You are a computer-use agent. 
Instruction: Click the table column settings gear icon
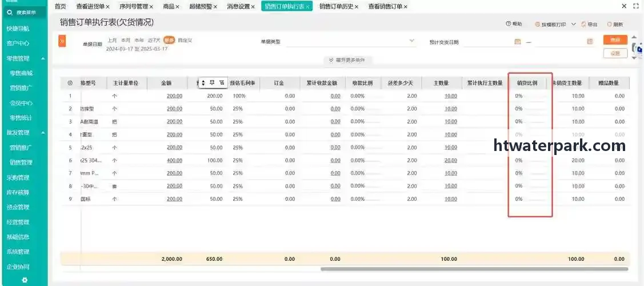(70, 83)
